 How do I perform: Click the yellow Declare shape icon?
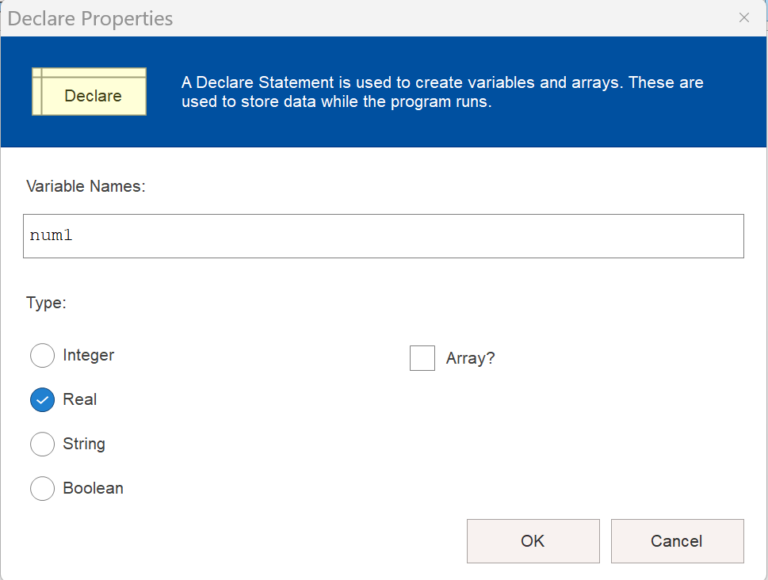pos(89,92)
